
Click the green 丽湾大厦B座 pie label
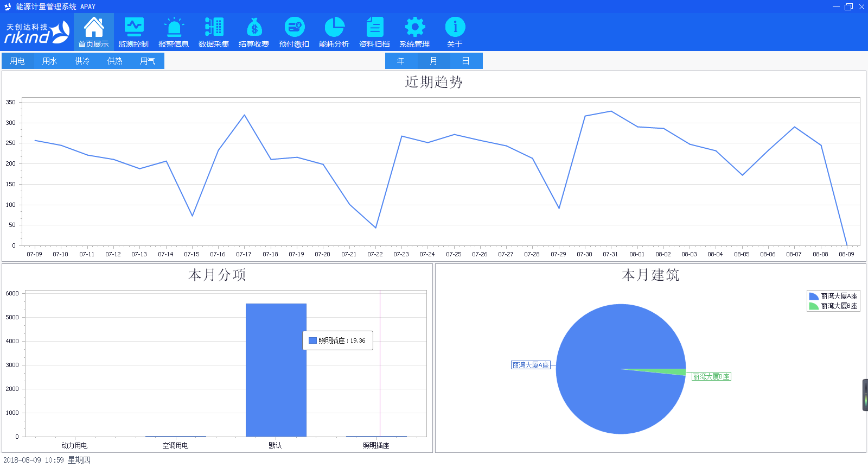(711, 377)
